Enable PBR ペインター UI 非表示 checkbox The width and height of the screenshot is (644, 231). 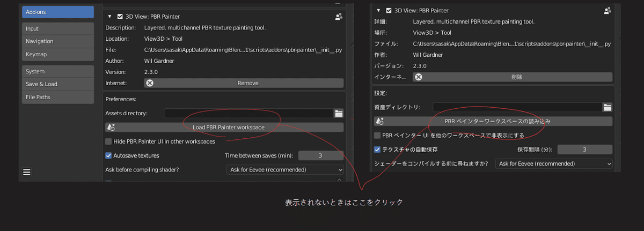pyautogui.click(x=378, y=135)
